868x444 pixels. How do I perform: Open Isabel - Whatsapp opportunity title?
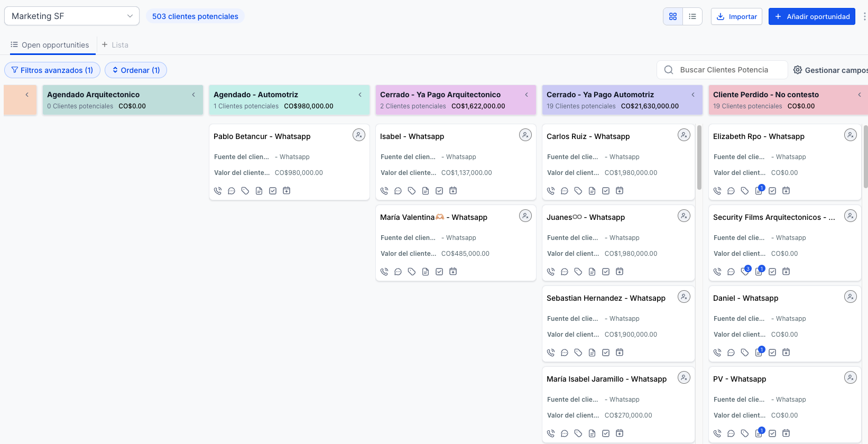[412, 136]
